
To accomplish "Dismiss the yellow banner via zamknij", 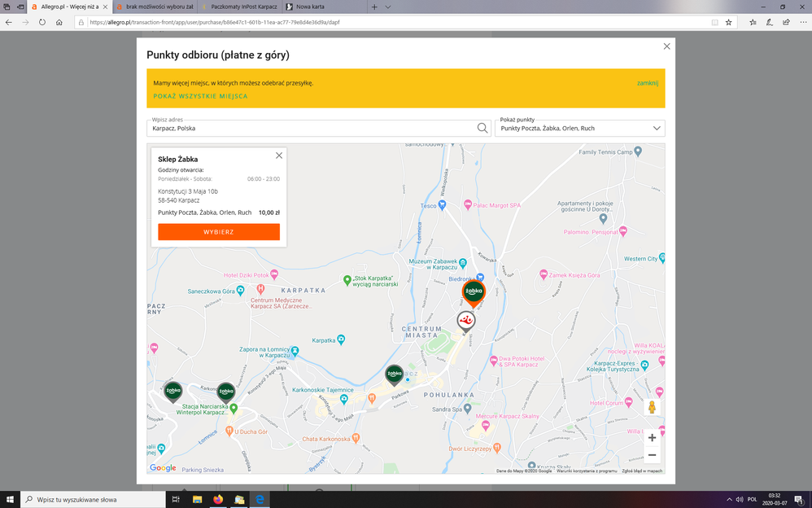I will pyautogui.click(x=648, y=83).
